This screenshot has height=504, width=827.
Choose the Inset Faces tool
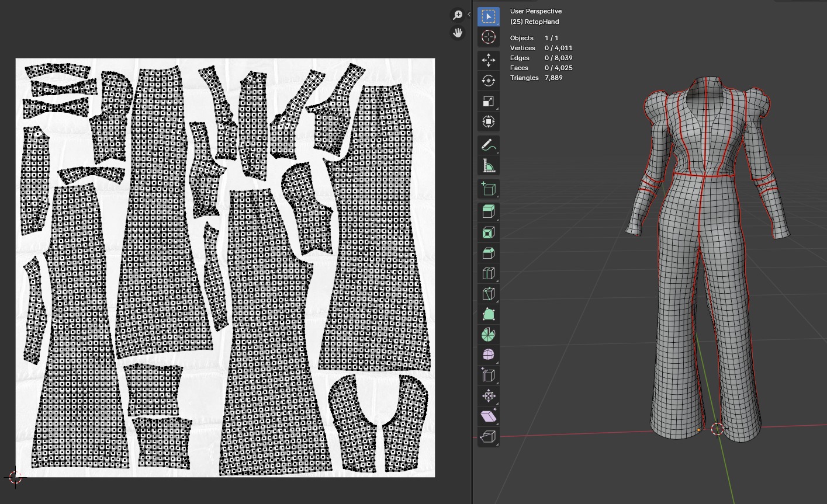point(489,233)
